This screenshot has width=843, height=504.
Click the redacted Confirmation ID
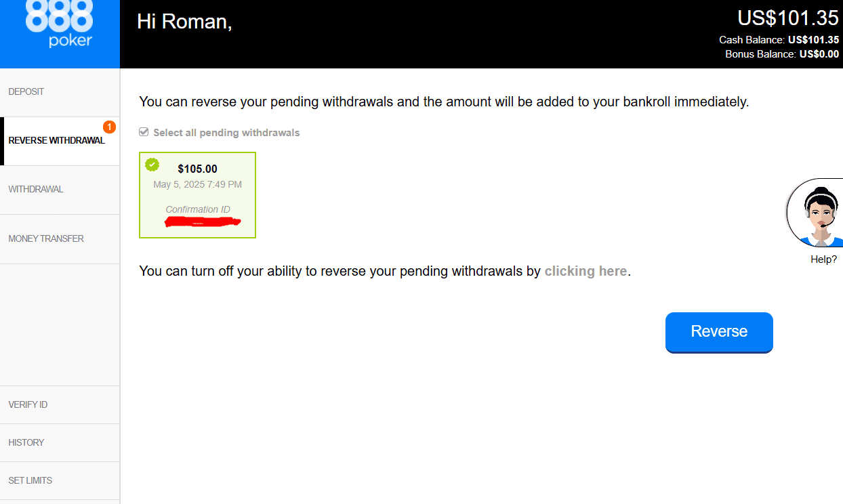[x=197, y=222]
